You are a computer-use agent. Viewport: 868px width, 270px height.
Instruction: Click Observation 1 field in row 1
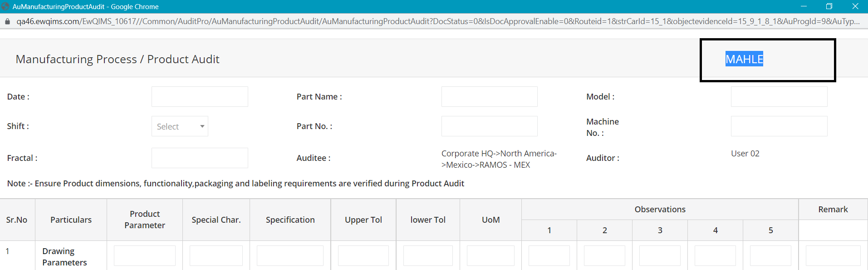point(549,256)
